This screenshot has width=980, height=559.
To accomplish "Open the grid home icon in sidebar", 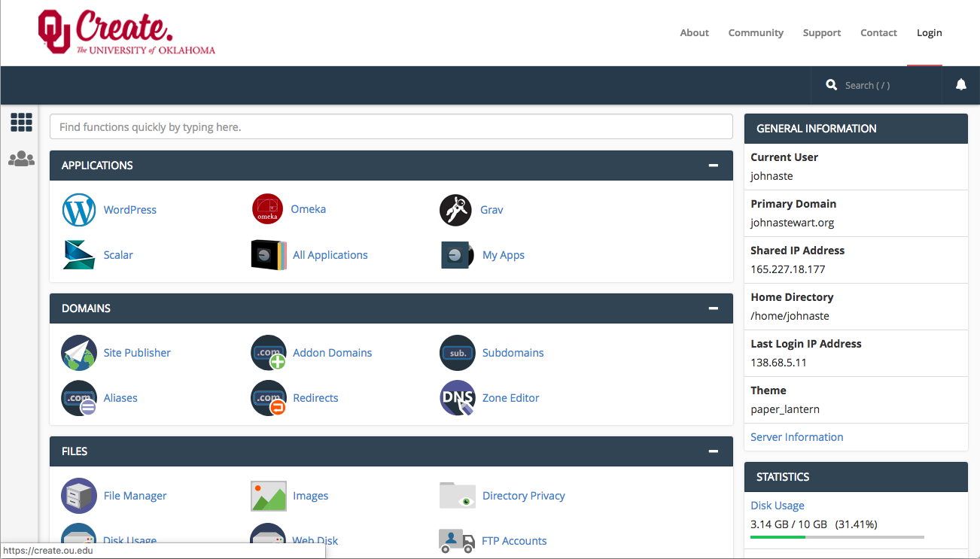I will pyautogui.click(x=21, y=122).
